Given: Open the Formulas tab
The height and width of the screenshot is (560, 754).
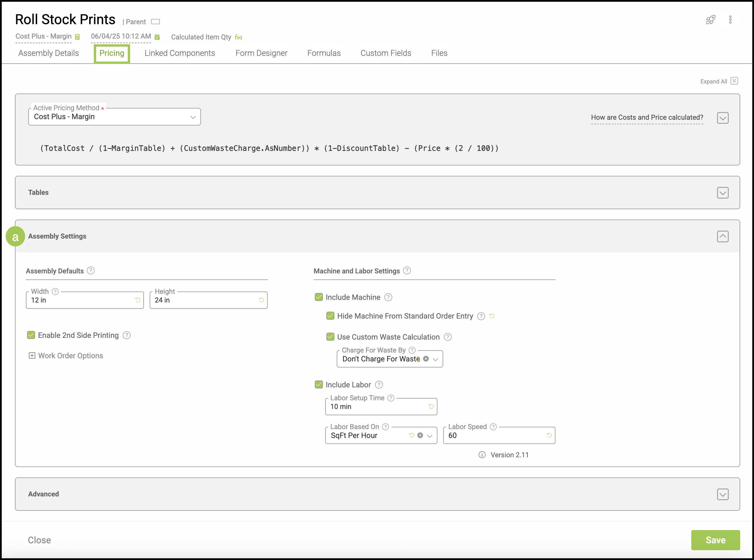Looking at the screenshot, I should (x=323, y=53).
